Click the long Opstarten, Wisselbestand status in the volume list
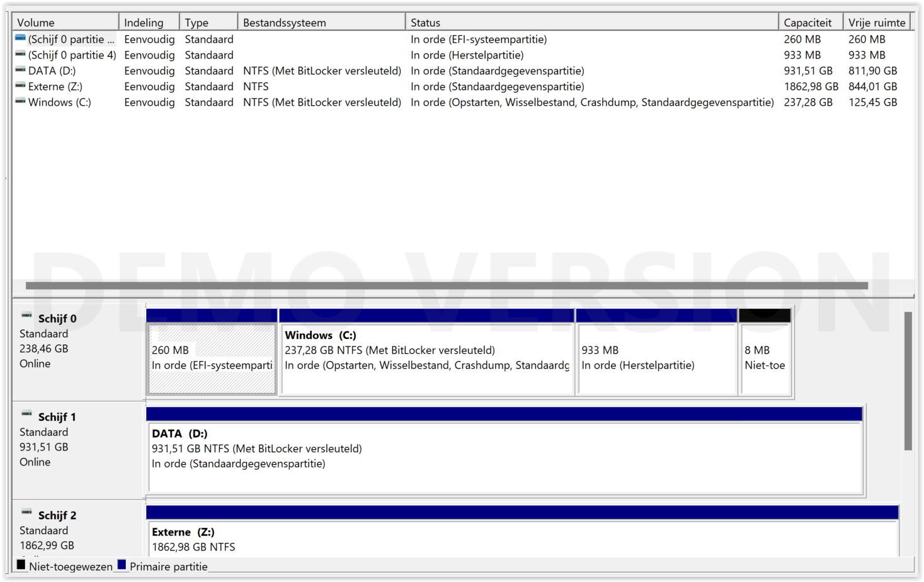 click(x=592, y=102)
